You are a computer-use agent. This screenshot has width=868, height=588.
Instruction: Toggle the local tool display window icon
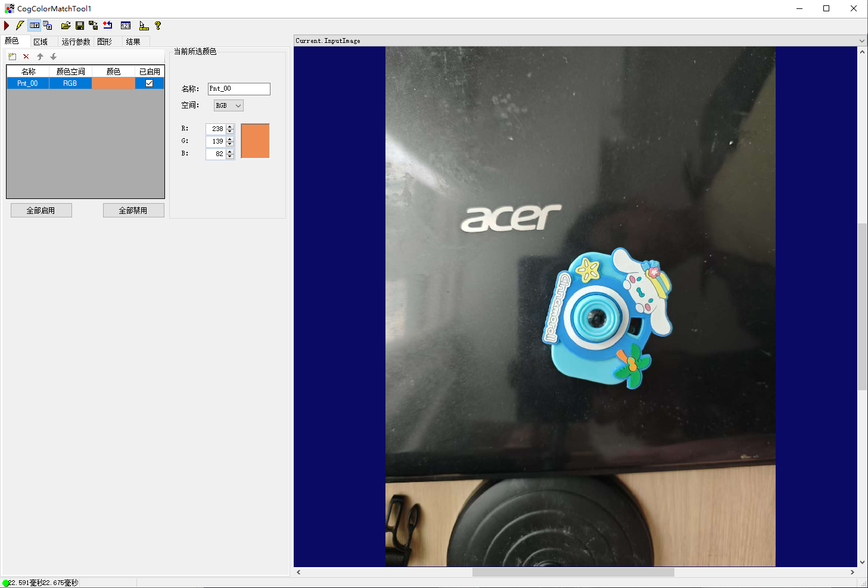pyautogui.click(x=35, y=26)
